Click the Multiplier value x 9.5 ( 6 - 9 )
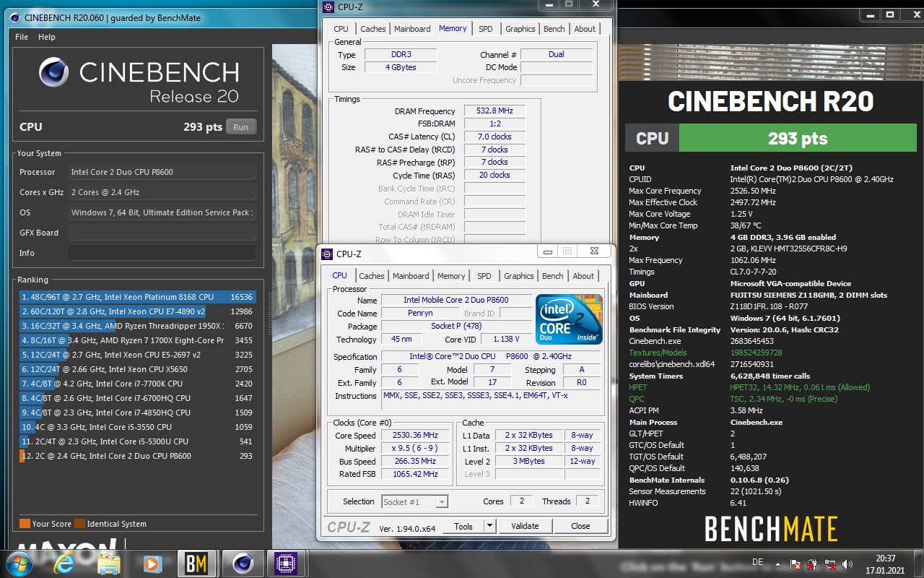This screenshot has height=578, width=924. [x=416, y=449]
